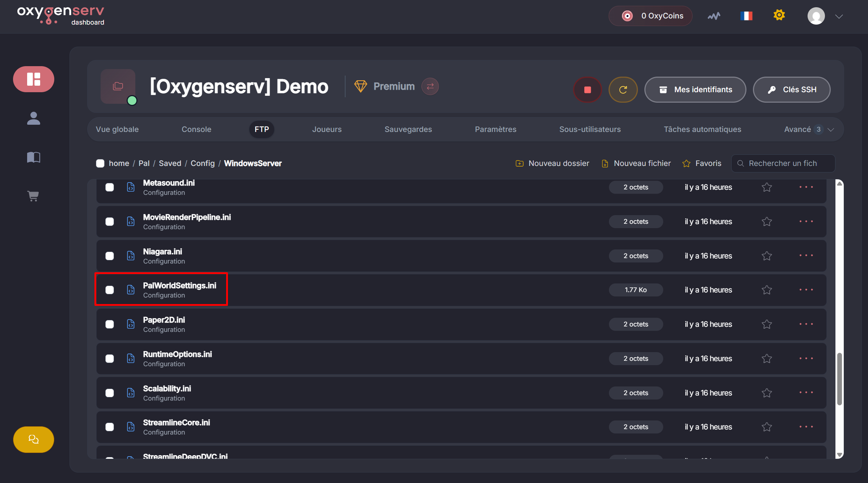Click the French flag language icon
Image resolution: width=868 pixels, height=483 pixels.
pos(746,16)
